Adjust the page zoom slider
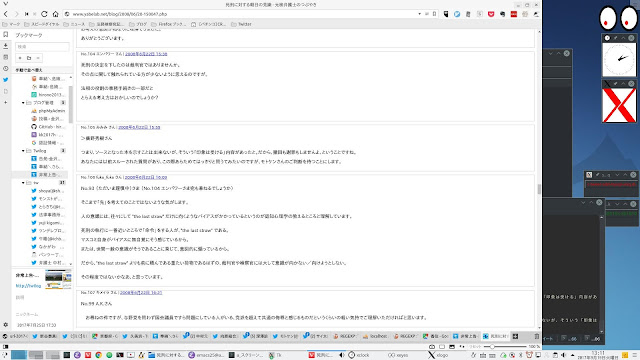This screenshot has height=360, width=640. (505, 347)
